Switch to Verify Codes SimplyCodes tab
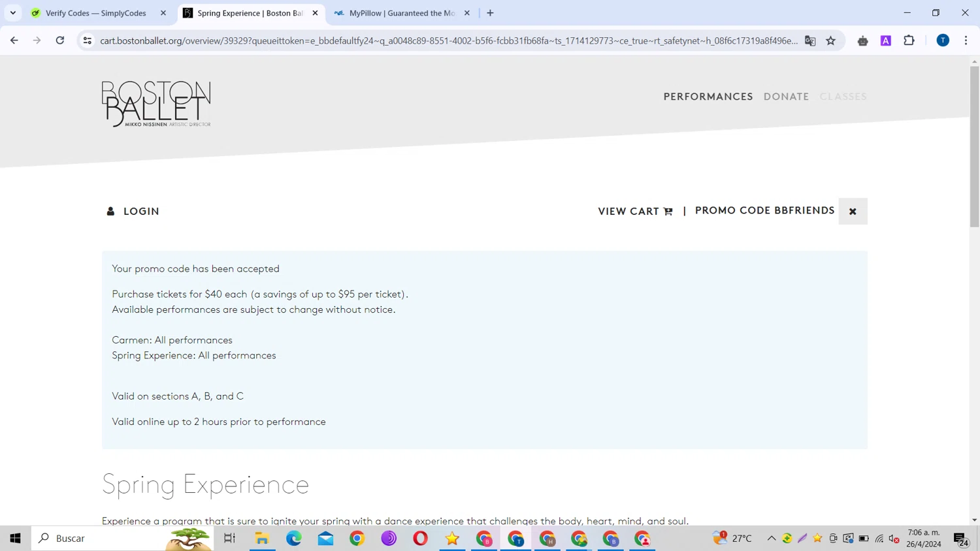The height and width of the screenshot is (551, 980). point(96,13)
